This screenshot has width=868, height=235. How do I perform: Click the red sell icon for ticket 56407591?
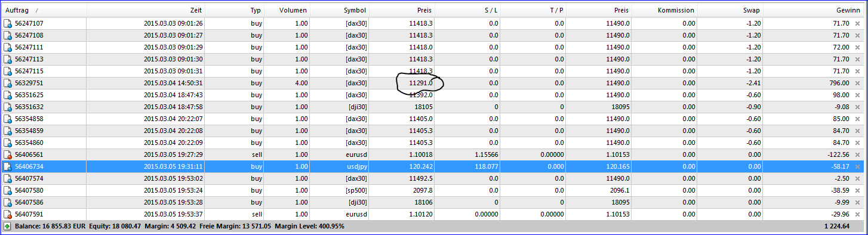point(8,214)
